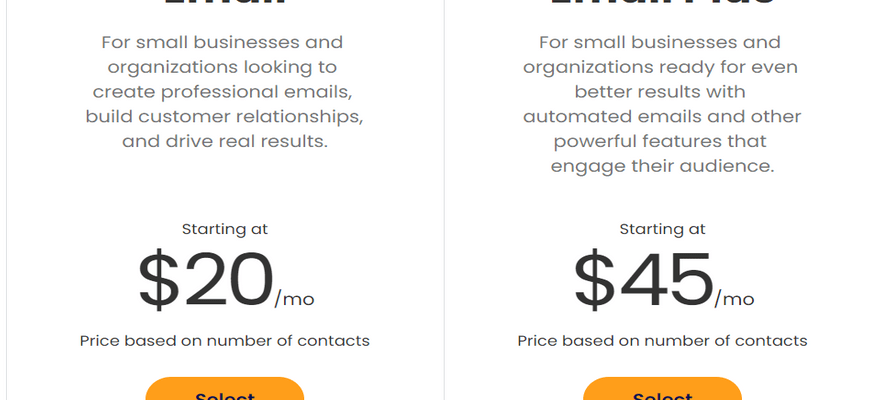Click Select button under the $20 plan
Viewport: 880px width, 400px height.
pos(224,390)
